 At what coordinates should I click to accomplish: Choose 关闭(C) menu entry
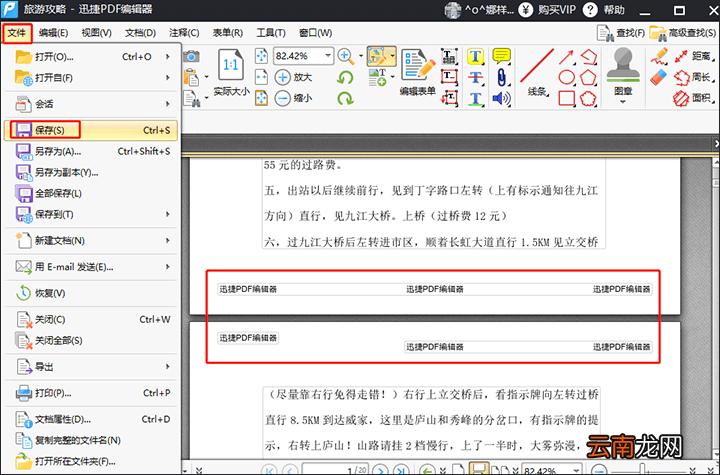(91, 319)
